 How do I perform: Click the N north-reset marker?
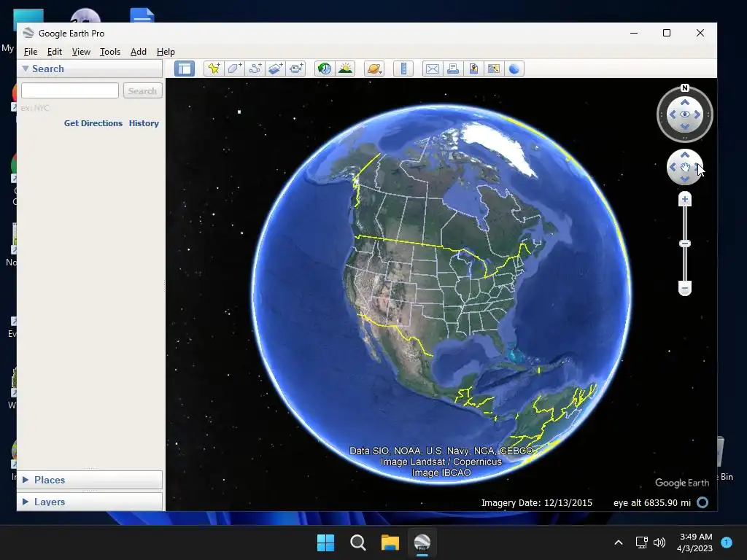684,87
